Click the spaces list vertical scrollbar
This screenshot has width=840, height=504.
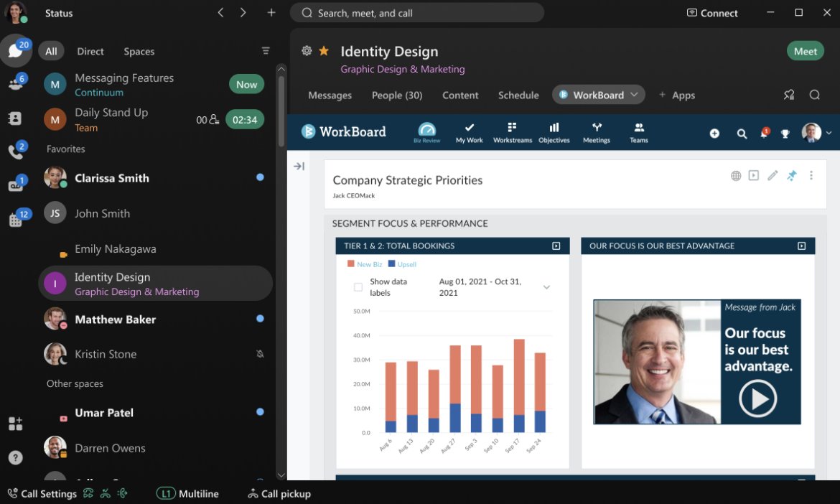coord(281,110)
